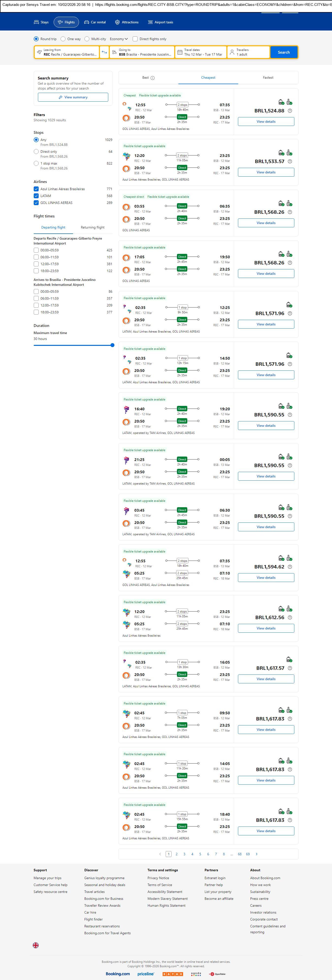Click the blue Search button

click(284, 52)
